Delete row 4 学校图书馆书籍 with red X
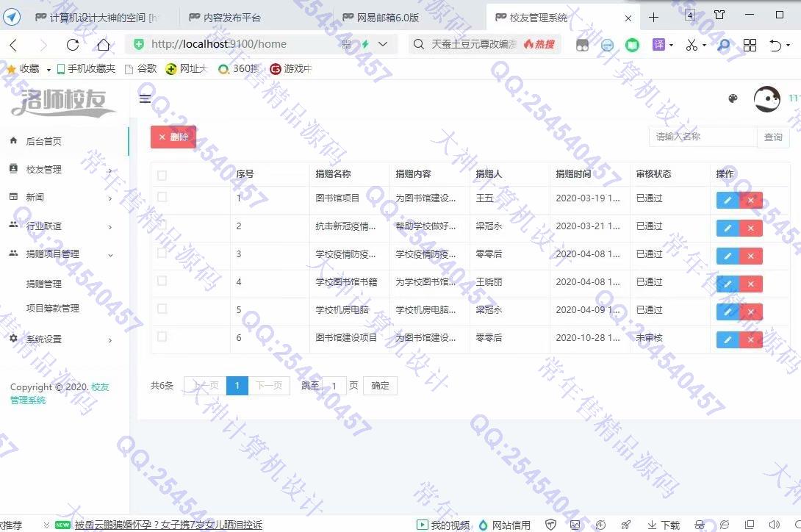 (751, 284)
